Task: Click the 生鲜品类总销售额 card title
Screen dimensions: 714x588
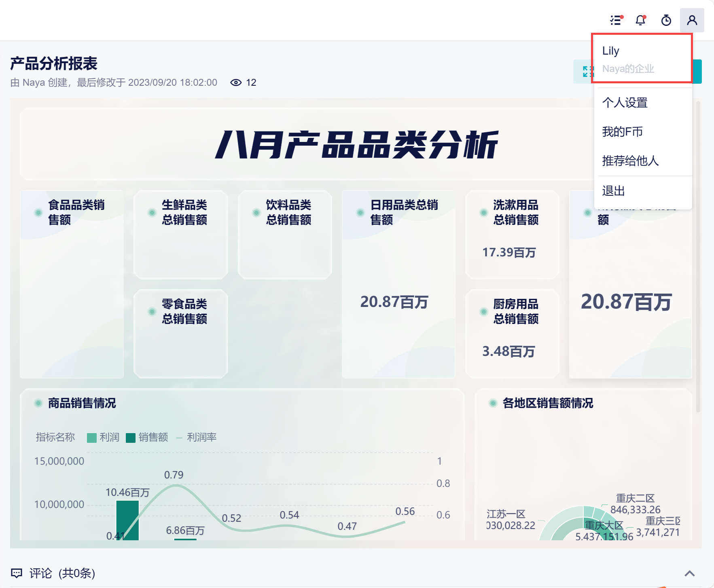Action: coord(184,212)
